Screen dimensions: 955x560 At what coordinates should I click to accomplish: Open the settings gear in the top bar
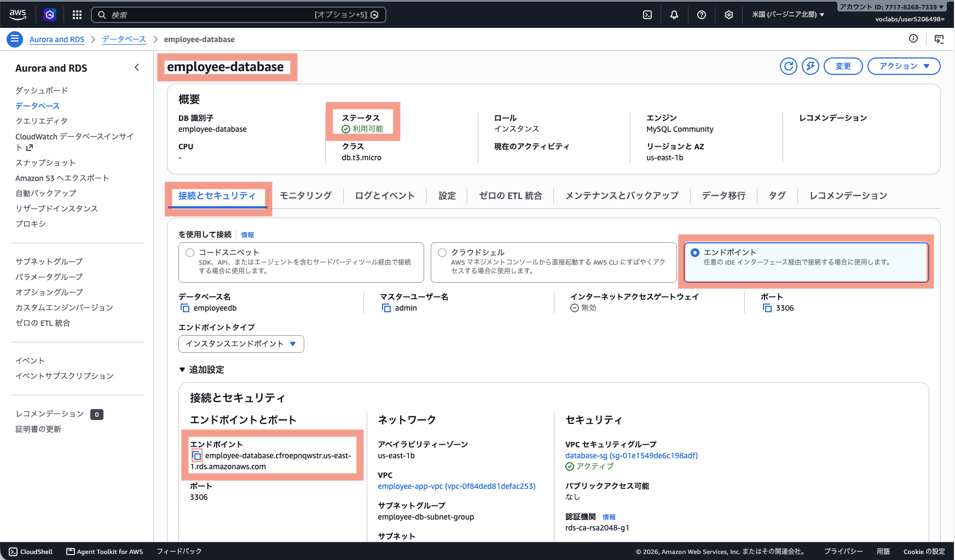tap(729, 15)
